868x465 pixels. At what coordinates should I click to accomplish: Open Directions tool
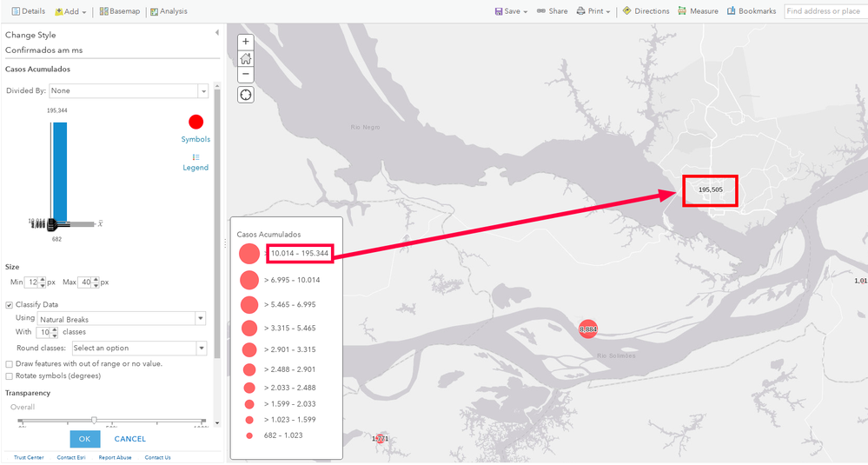tap(646, 11)
